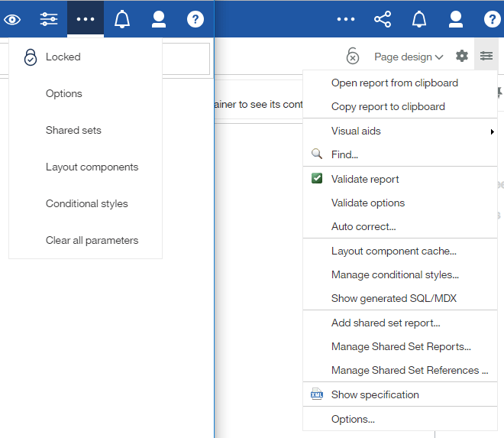Image resolution: width=504 pixels, height=438 pixels.
Task: Open the gear settings icon
Action: coord(462,56)
